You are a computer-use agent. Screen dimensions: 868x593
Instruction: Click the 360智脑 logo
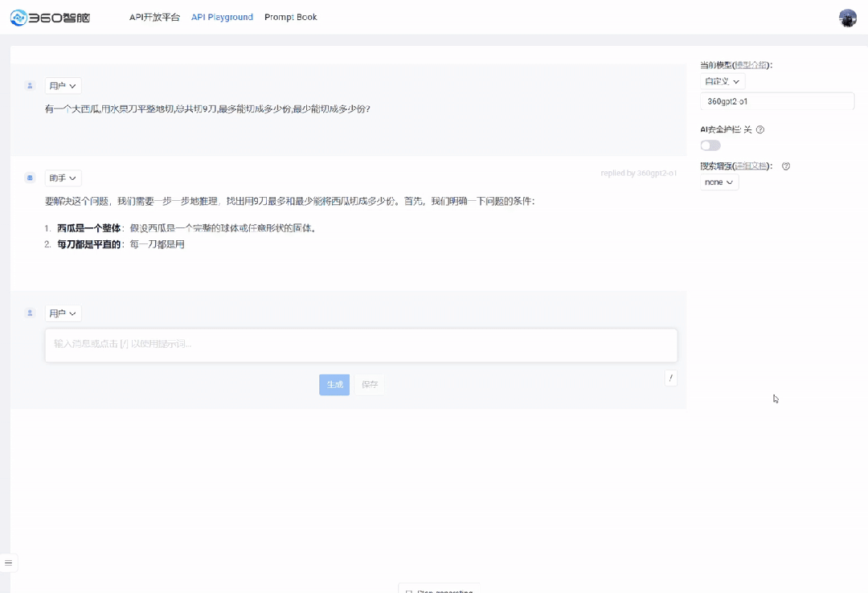(x=50, y=18)
